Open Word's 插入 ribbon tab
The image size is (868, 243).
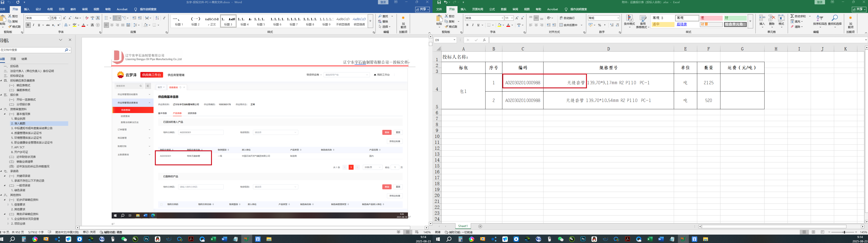click(x=27, y=9)
